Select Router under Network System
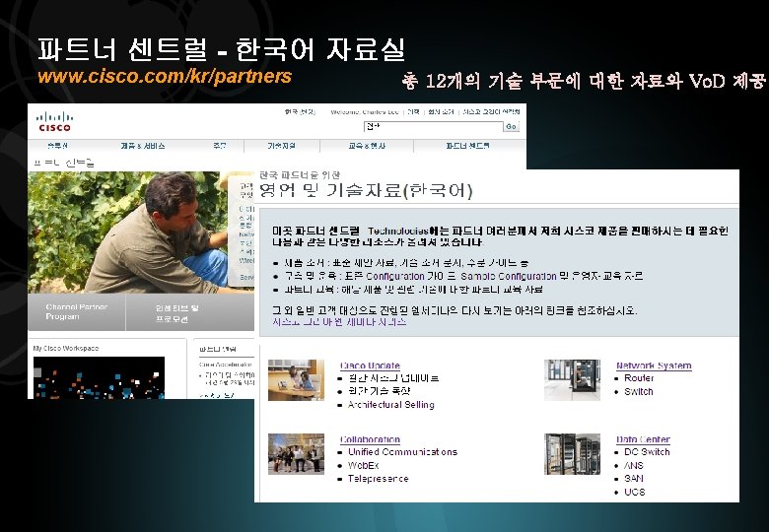 pyautogui.click(x=639, y=378)
